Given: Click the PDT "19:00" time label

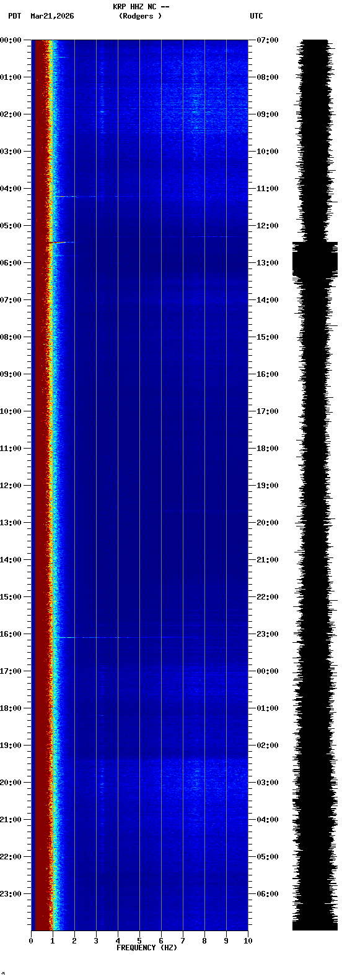Looking at the screenshot, I should point(11,746).
